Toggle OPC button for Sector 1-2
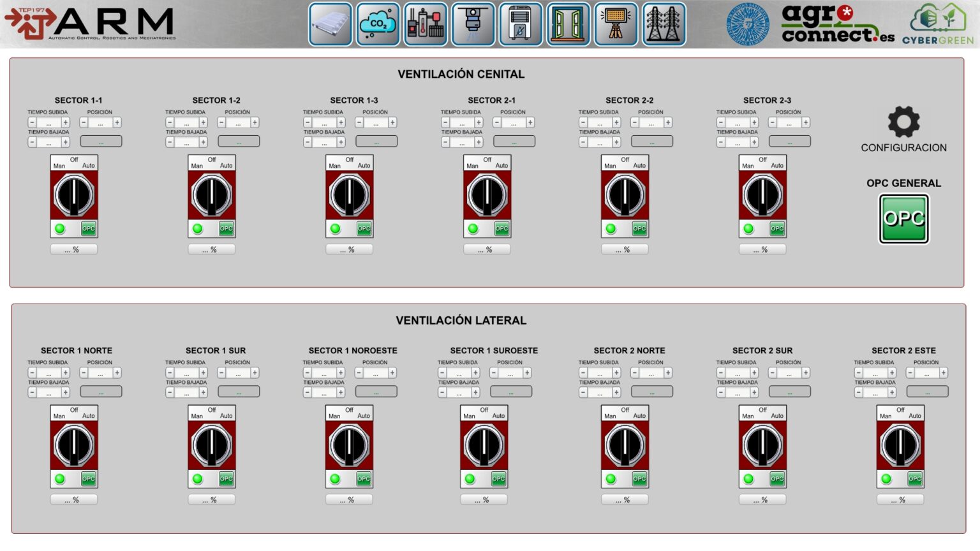 (x=226, y=228)
